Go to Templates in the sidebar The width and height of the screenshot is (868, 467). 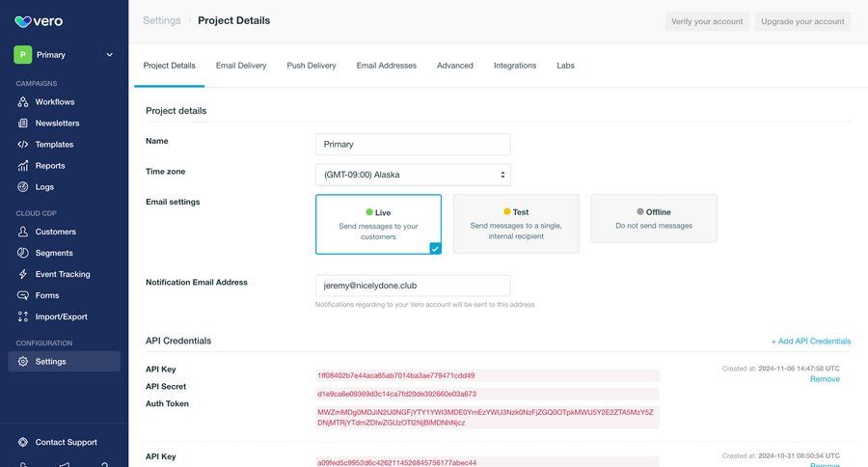tap(54, 144)
